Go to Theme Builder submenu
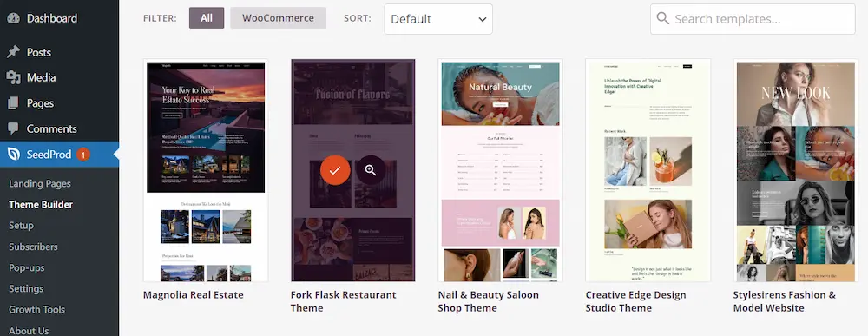 coord(41,204)
